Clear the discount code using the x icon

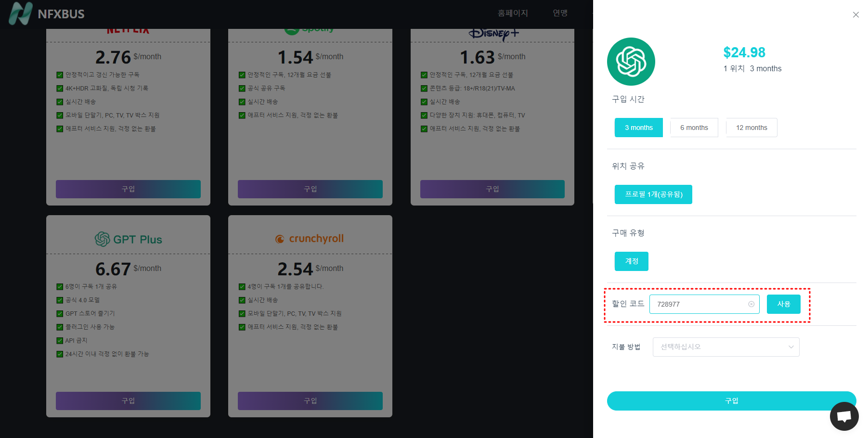[x=751, y=304]
